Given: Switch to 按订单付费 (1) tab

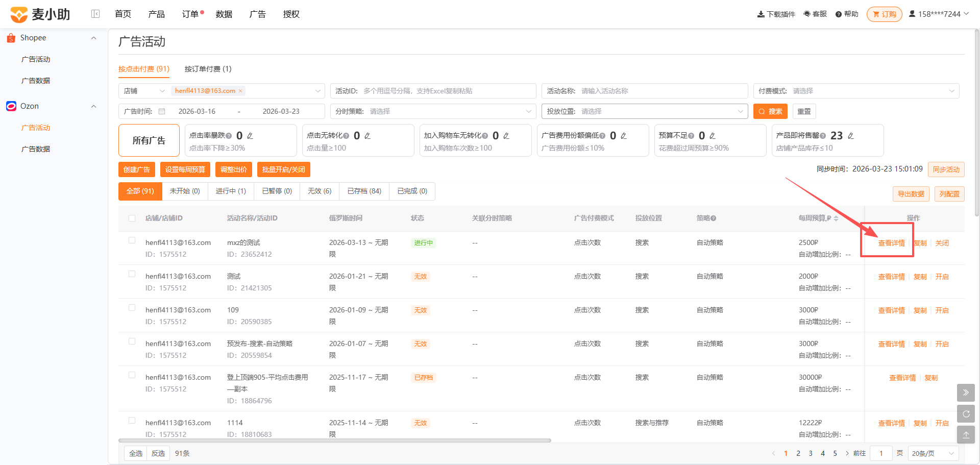Looking at the screenshot, I should coord(208,69).
